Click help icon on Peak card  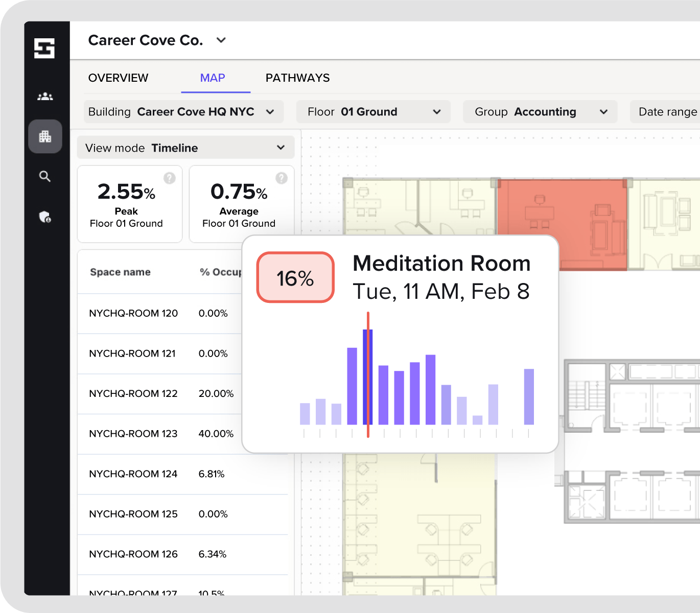pos(170,178)
